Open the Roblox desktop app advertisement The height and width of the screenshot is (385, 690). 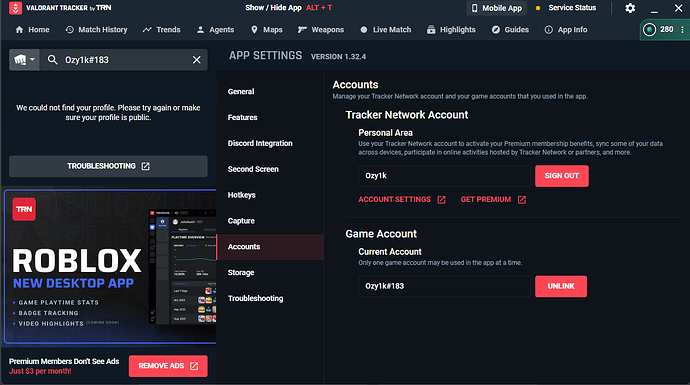pos(110,266)
